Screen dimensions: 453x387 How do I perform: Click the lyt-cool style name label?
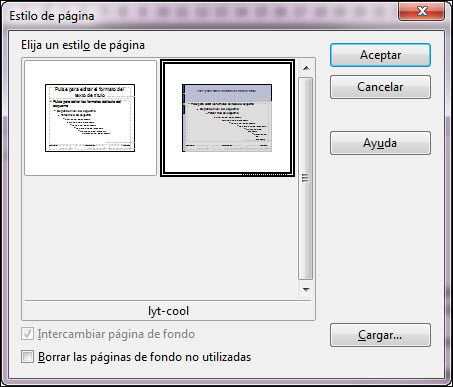168,311
